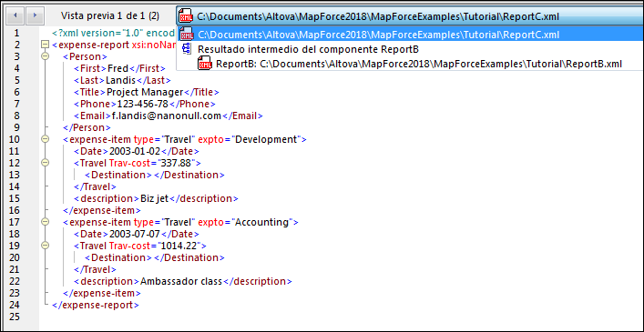This screenshot has width=644, height=332.
Task: Click XML icon beside ReportB.xml entry
Action: (x=204, y=64)
